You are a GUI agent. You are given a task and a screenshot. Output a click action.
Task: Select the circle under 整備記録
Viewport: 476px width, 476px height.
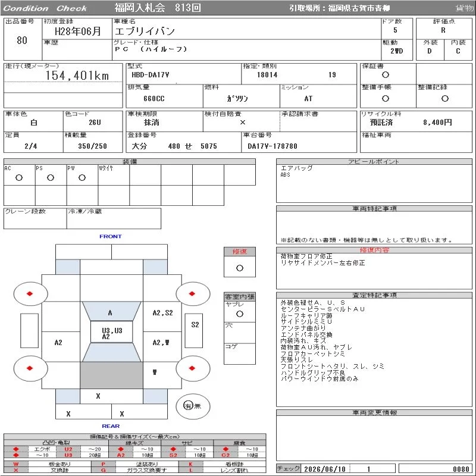click(x=445, y=98)
